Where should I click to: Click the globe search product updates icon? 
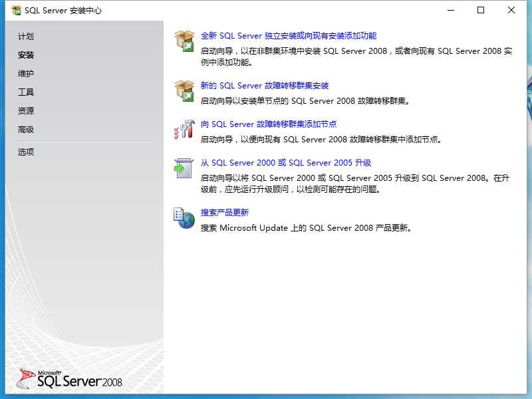click(184, 218)
